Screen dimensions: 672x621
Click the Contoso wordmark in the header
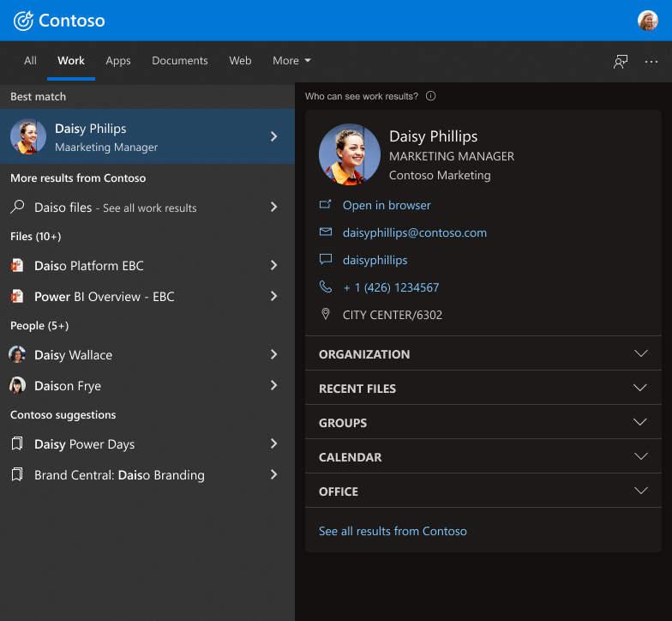click(72, 21)
